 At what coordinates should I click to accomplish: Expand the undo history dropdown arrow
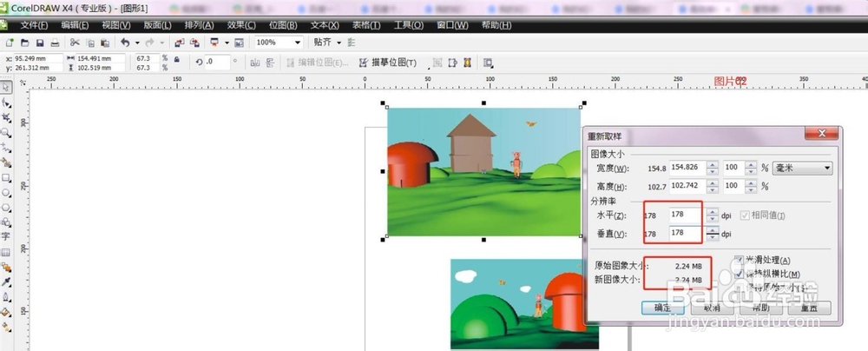point(137,43)
